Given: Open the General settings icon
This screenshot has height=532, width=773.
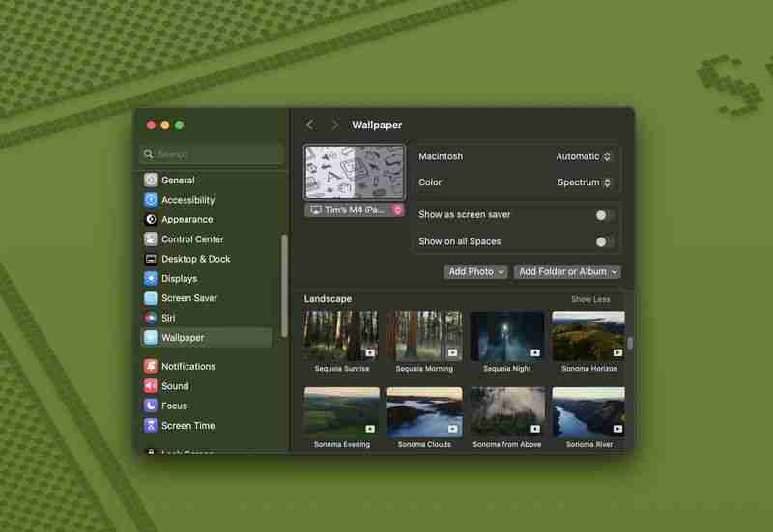Looking at the screenshot, I should click(151, 180).
